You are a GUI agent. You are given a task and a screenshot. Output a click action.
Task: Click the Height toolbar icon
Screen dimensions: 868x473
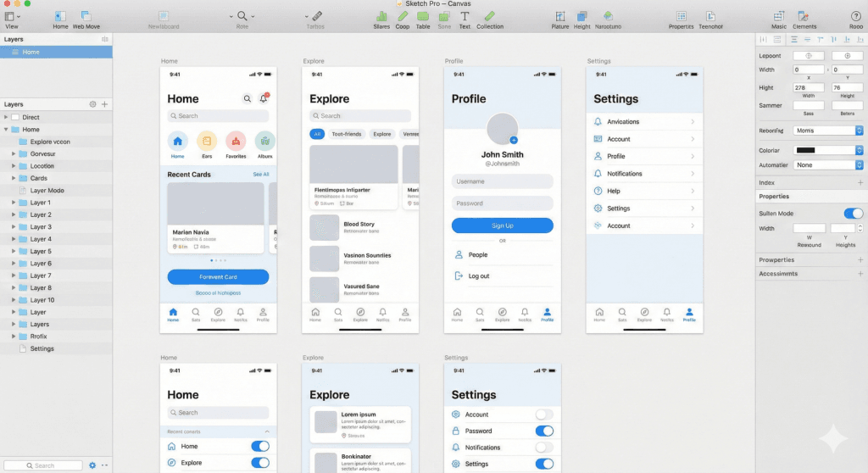581,17
